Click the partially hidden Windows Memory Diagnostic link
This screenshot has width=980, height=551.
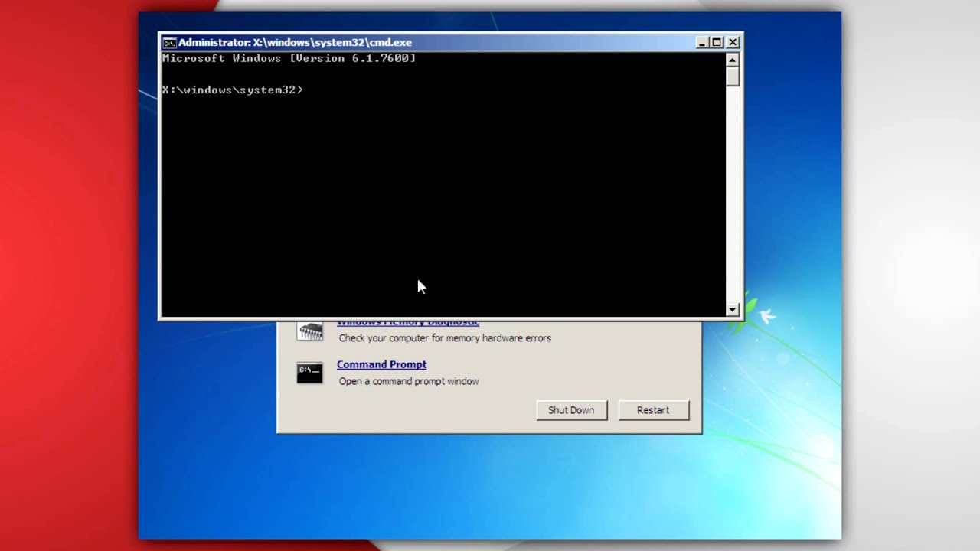(408, 322)
